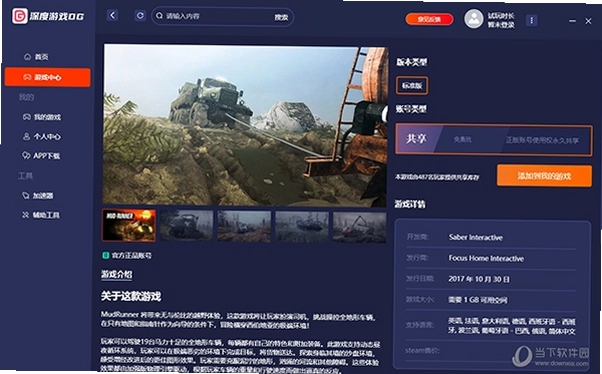Select the 共享 account type option
The height and width of the screenshot is (374, 602).
tap(494, 139)
